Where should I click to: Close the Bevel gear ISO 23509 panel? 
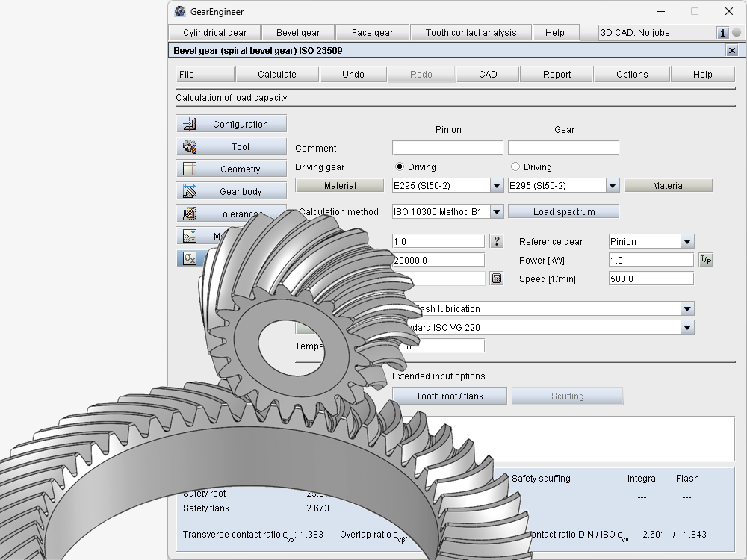(x=732, y=50)
